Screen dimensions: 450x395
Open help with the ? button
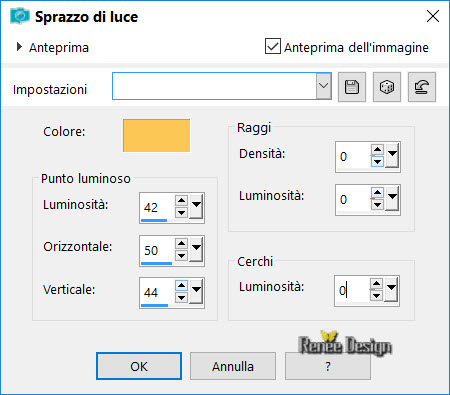(x=328, y=366)
